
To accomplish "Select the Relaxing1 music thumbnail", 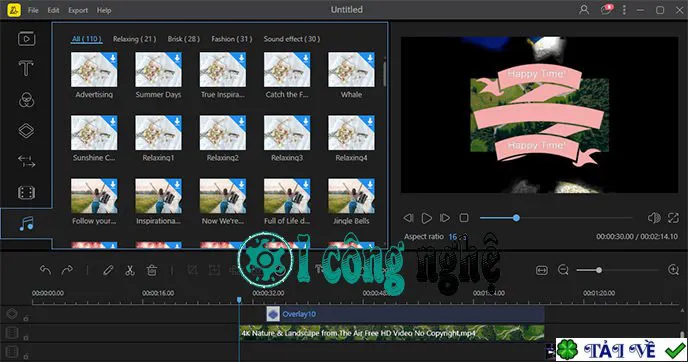I will [x=158, y=133].
